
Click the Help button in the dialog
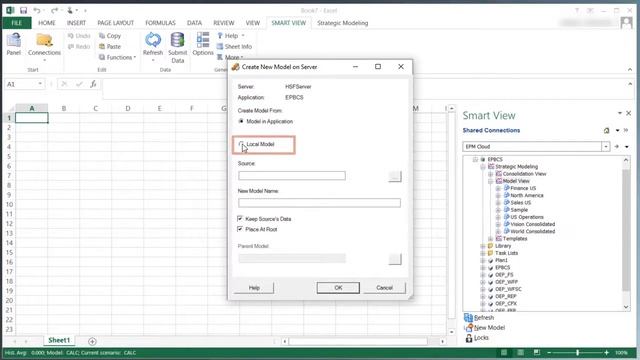click(254, 288)
